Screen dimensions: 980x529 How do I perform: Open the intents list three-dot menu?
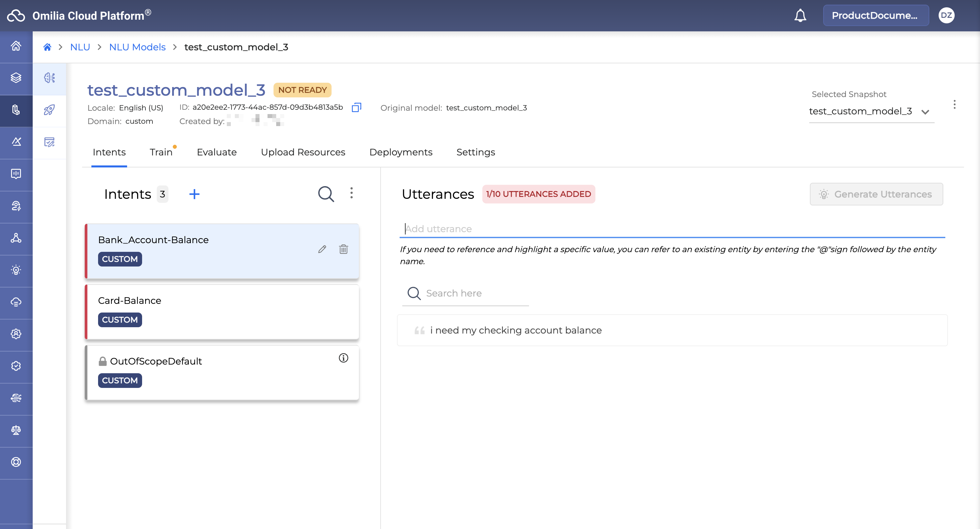tap(351, 193)
